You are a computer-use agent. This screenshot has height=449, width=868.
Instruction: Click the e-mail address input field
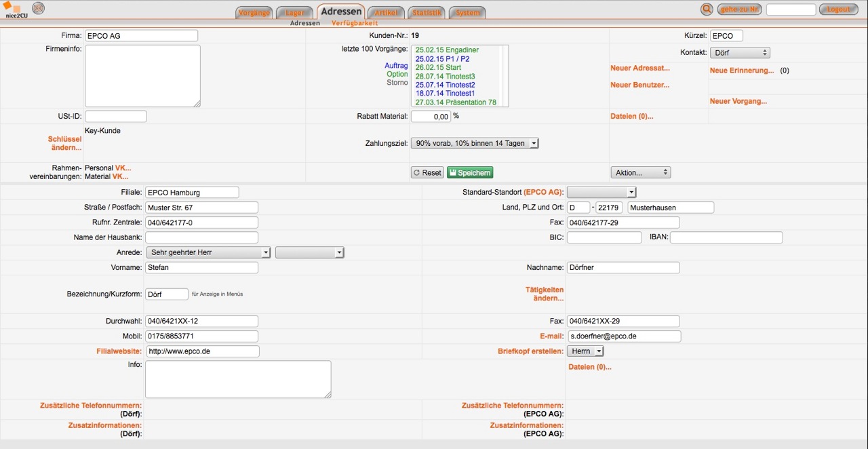coord(625,336)
